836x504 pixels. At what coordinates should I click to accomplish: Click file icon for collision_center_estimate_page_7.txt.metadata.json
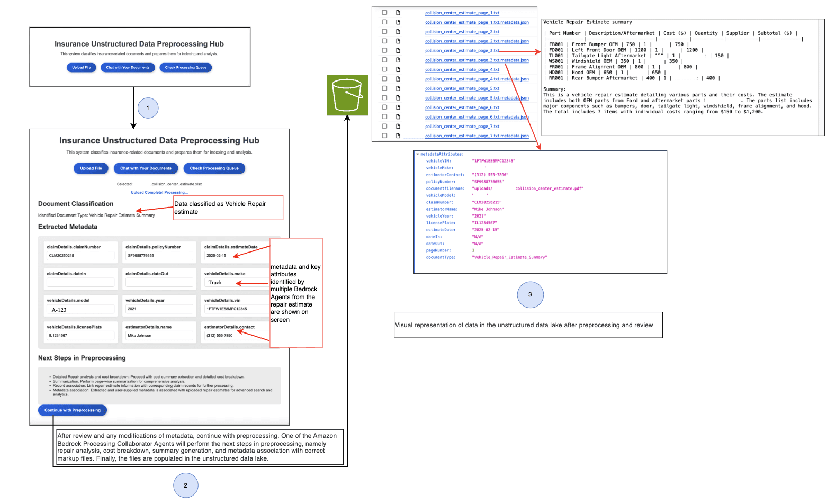click(398, 136)
